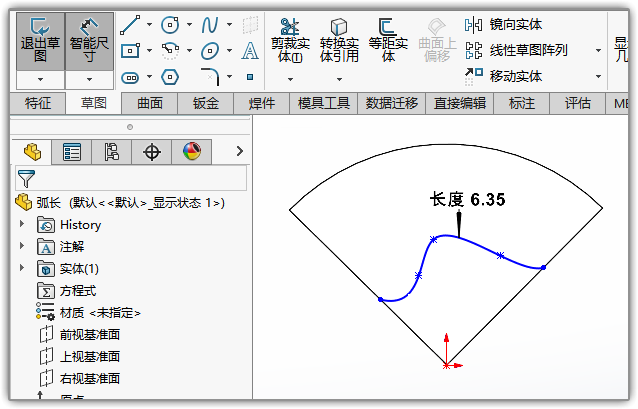Select the Line sketch tool
Screen dimensions: 638x409
(130, 25)
